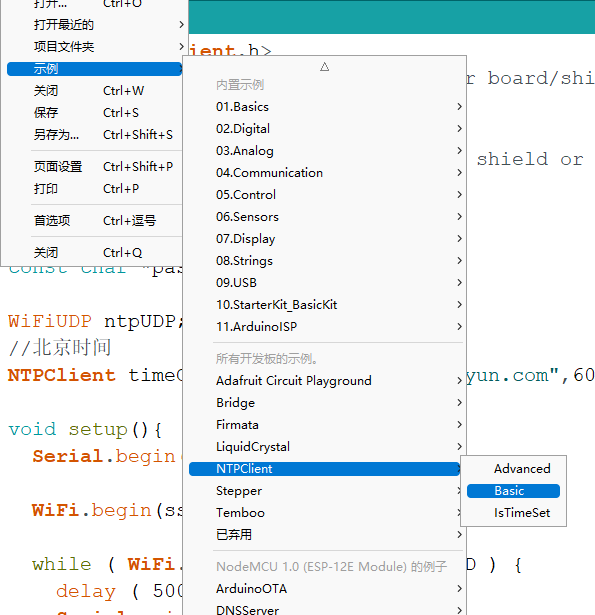Expand the 02.Digital examples
This screenshot has width=595, height=615.
[324, 129]
